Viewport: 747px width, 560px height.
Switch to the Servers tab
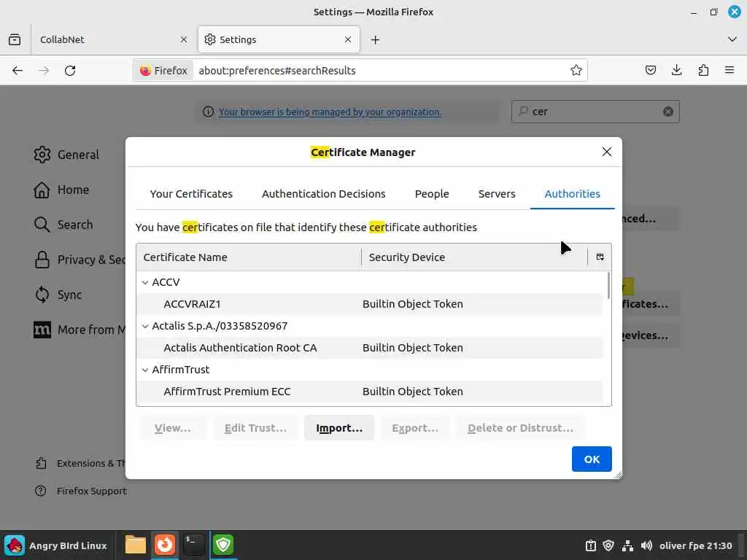496,194
